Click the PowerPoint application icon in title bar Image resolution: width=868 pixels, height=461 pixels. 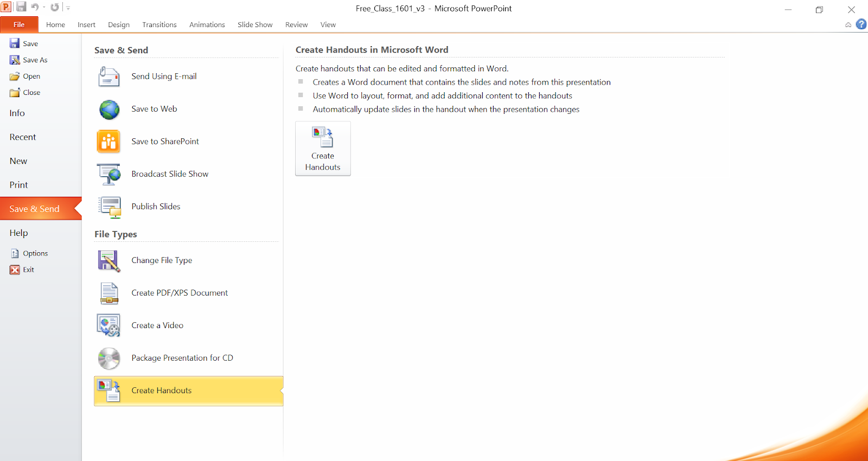[x=6, y=7]
